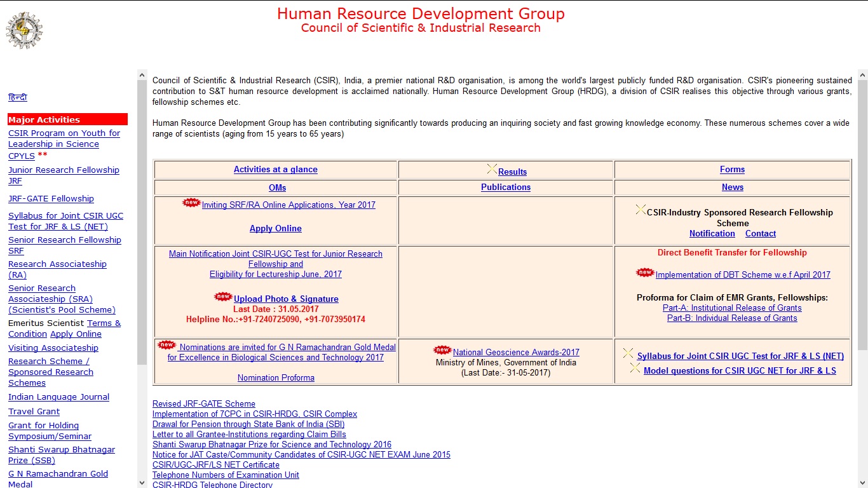Click the main page scroll down arrow
The width and height of the screenshot is (868, 488).
[x=862, y=483]
